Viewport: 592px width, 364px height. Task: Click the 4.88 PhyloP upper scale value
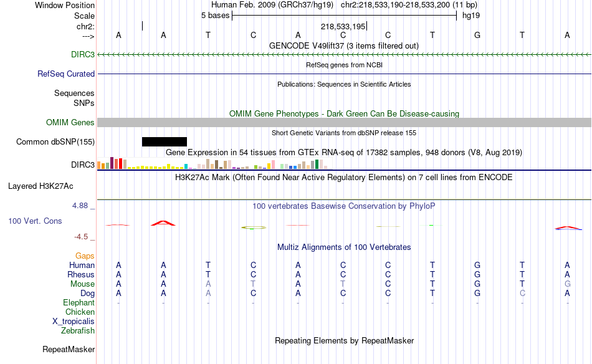80,206
